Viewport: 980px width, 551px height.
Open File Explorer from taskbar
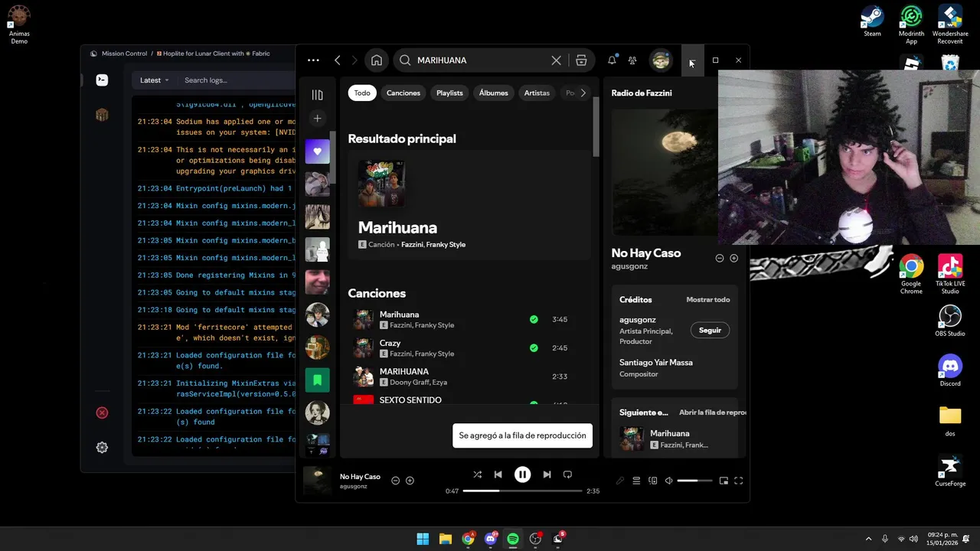pyautogui.click(x=445, y=539)
